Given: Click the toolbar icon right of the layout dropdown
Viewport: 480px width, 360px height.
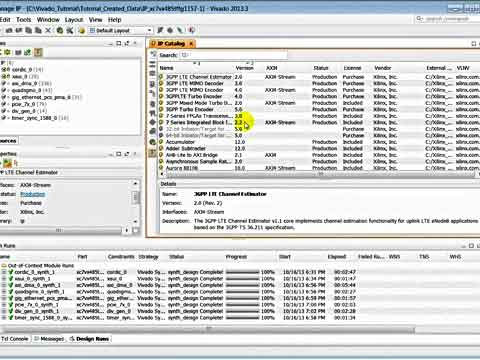Looking at the screenshot, I should pyautogui.click(x=160, y=30).
